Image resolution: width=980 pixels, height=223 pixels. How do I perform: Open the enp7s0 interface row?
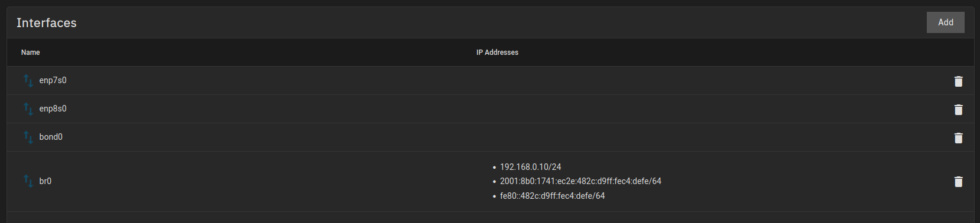point(490,80)
